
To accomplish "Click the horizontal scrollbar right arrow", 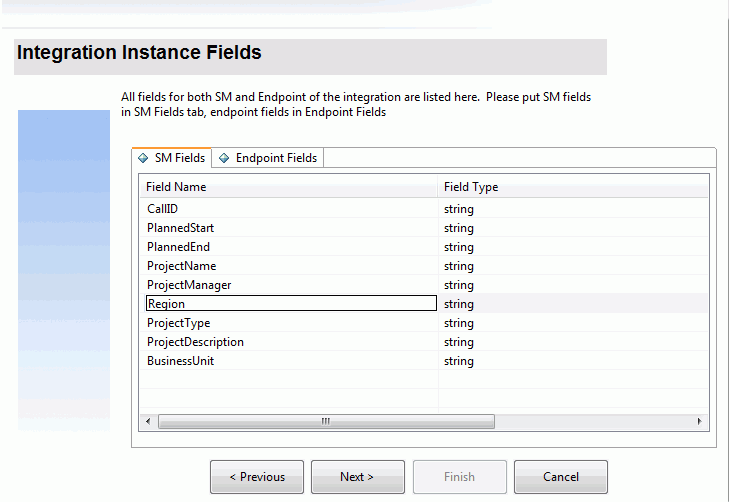I will click(701, 422).
